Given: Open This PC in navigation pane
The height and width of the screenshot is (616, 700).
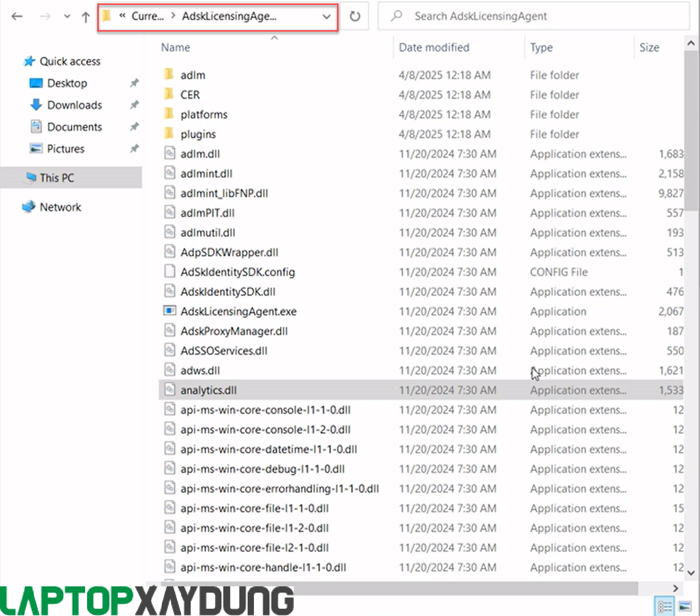Looking at the screenshot, I should 57,178.
